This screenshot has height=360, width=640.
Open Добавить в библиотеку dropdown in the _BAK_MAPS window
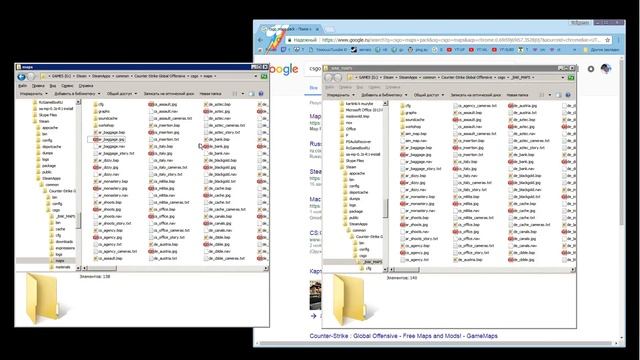click(384, 95)
